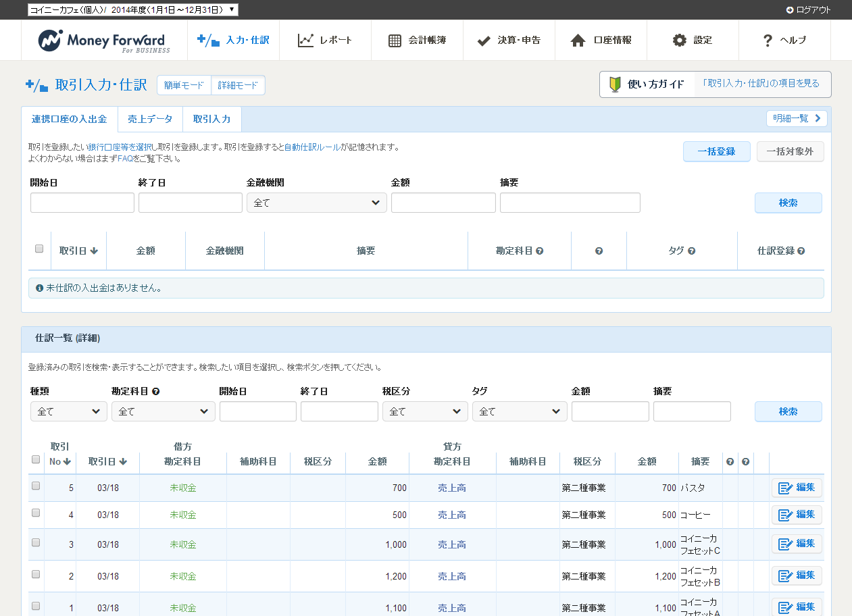Click the Money Forward logo

click(x=104, y=41)
